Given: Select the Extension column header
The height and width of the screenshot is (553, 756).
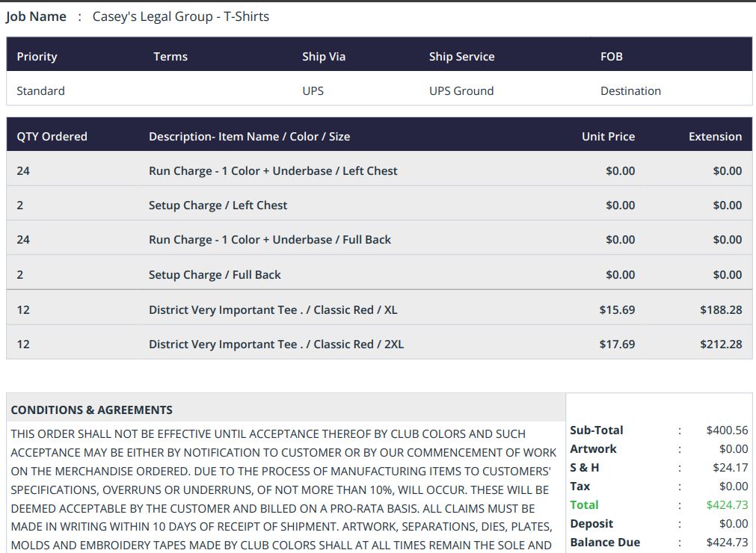Looking at the screenshot, I should tap(715, 137).
